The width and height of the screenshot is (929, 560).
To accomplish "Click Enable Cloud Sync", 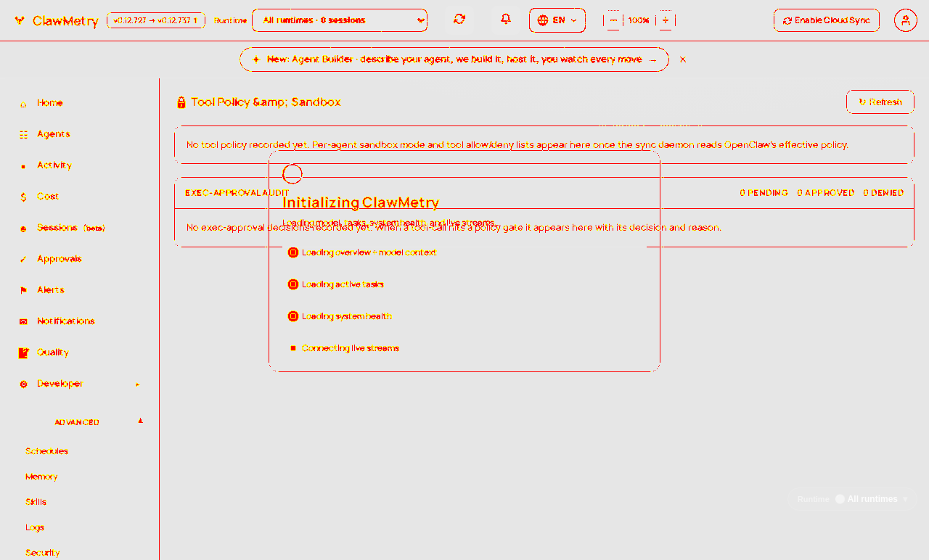I will (x=827, y=20).
